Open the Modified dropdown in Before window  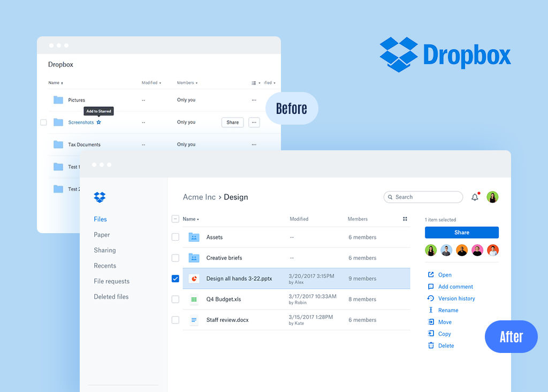(x=151, y=83)
